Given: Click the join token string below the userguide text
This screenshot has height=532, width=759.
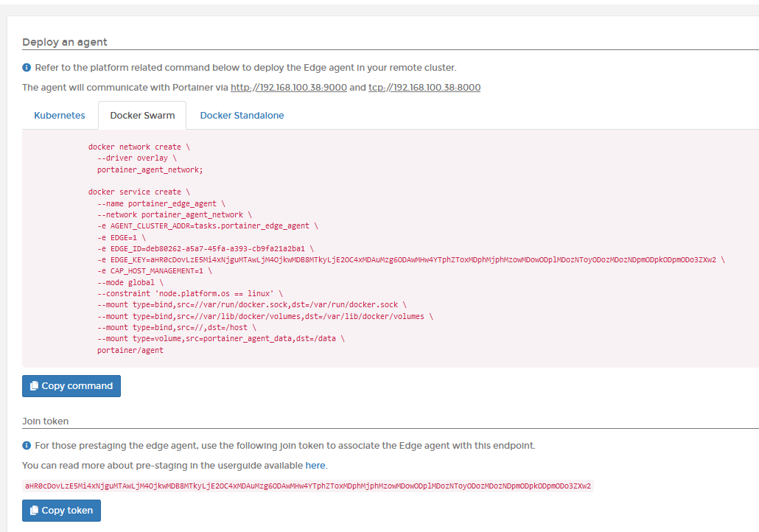Looking at the screenshot, I should click(308, 486).
